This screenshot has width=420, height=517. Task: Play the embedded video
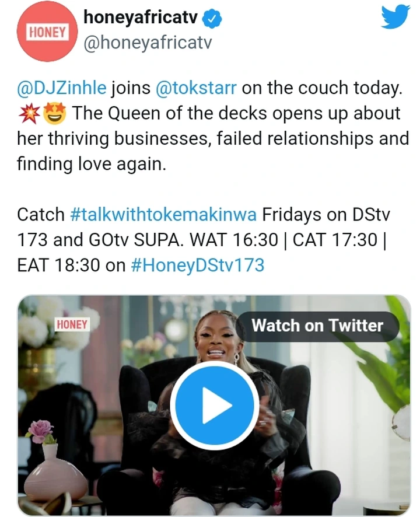click(x=215, y=405)
